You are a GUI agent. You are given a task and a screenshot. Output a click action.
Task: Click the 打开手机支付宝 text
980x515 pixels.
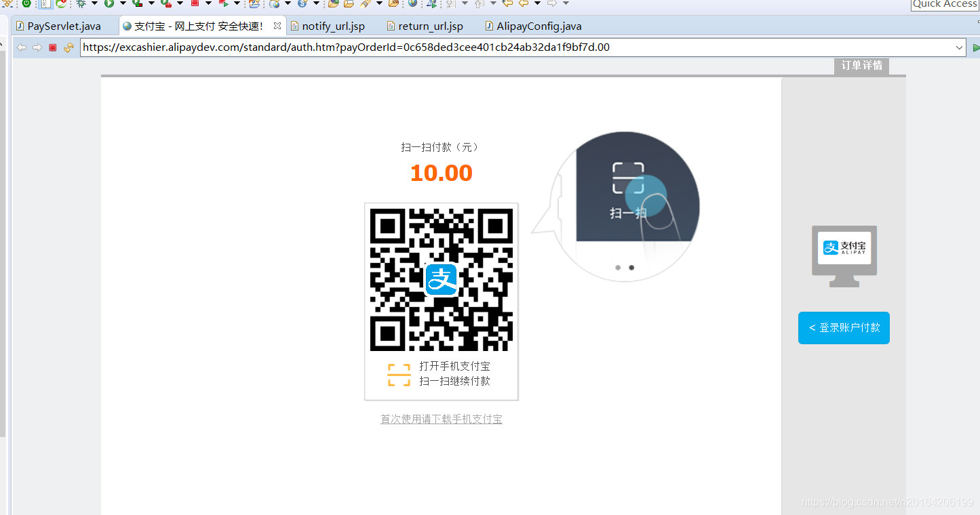454,366
